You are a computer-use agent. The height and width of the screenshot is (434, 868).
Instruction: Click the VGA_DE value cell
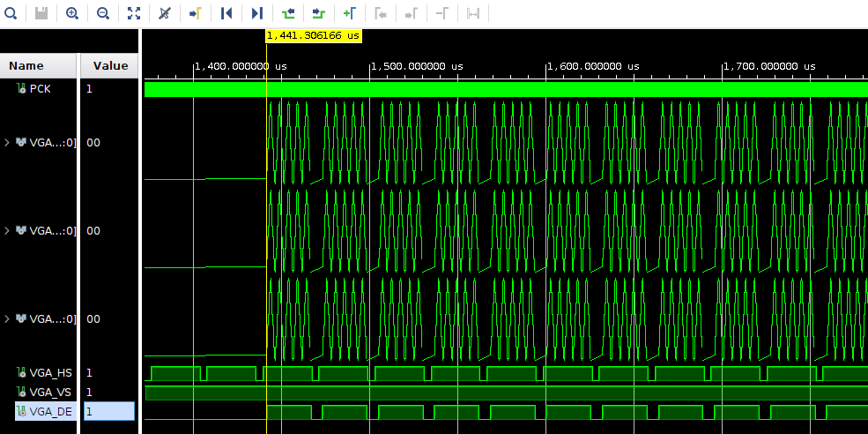click(109, 411)
